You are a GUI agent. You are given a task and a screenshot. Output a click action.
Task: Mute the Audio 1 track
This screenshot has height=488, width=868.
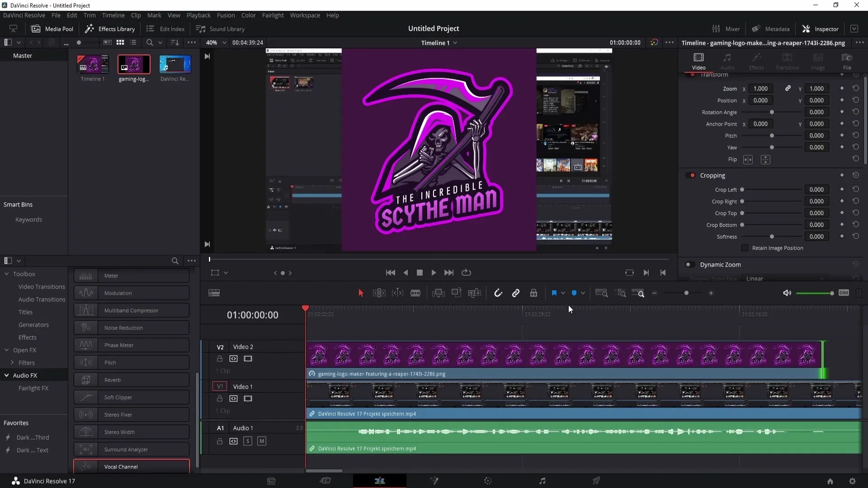point(262,441)
